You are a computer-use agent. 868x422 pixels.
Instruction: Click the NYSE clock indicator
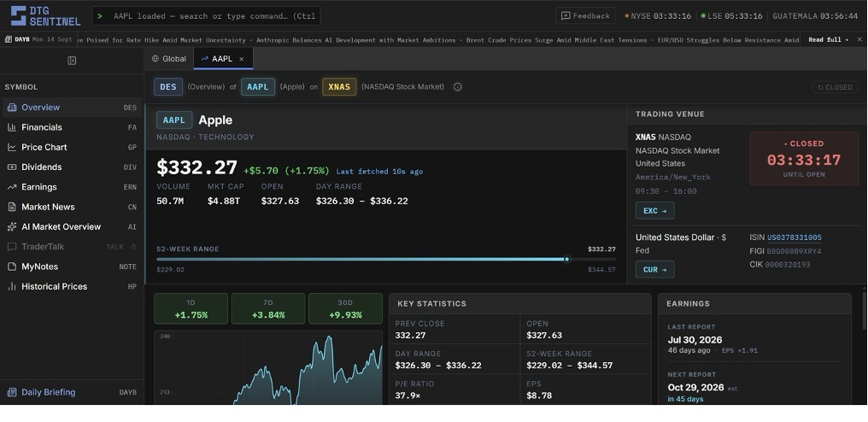click(x=658, y=16)
